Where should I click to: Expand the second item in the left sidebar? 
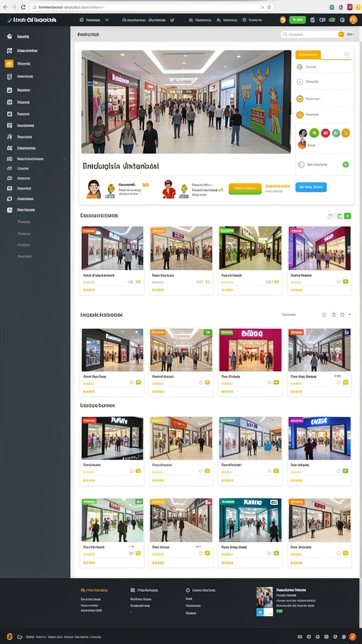tap(36, 51)
